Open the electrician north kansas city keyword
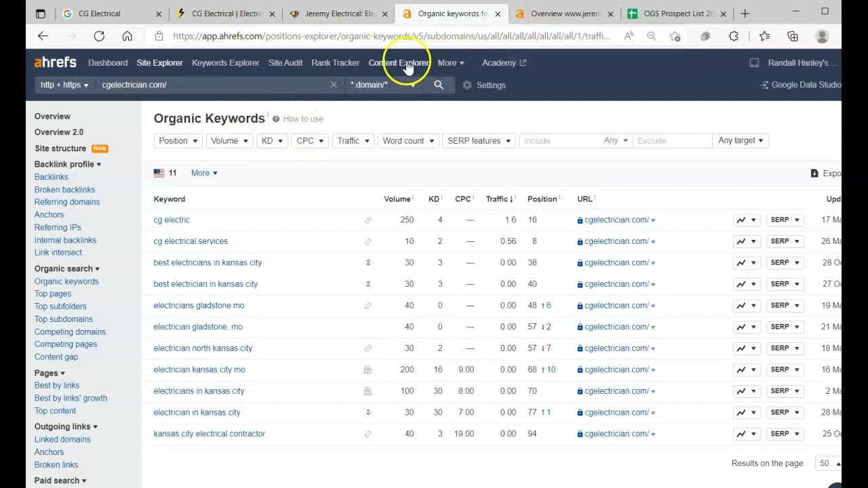 pos(203,348)
